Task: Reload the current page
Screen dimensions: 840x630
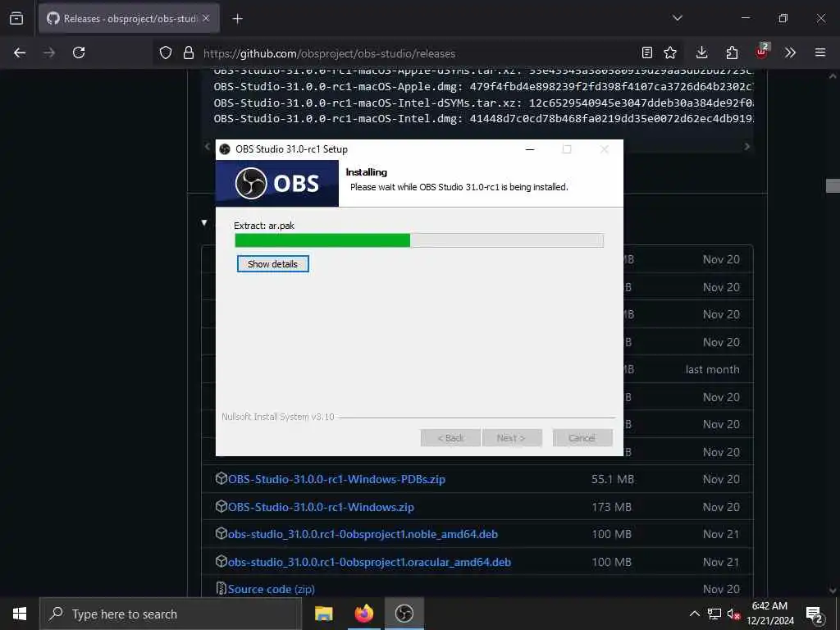Action: point(79,52)
